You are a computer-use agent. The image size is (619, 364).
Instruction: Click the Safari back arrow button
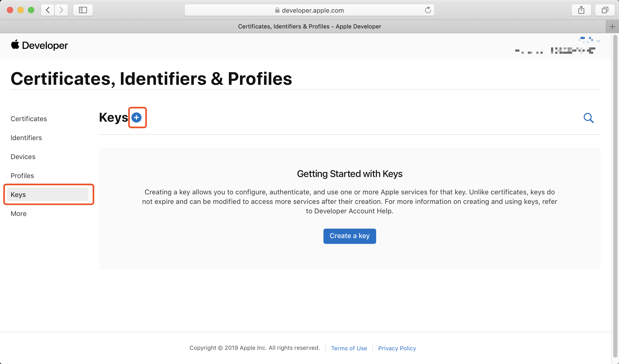click(x=48, y=10)
